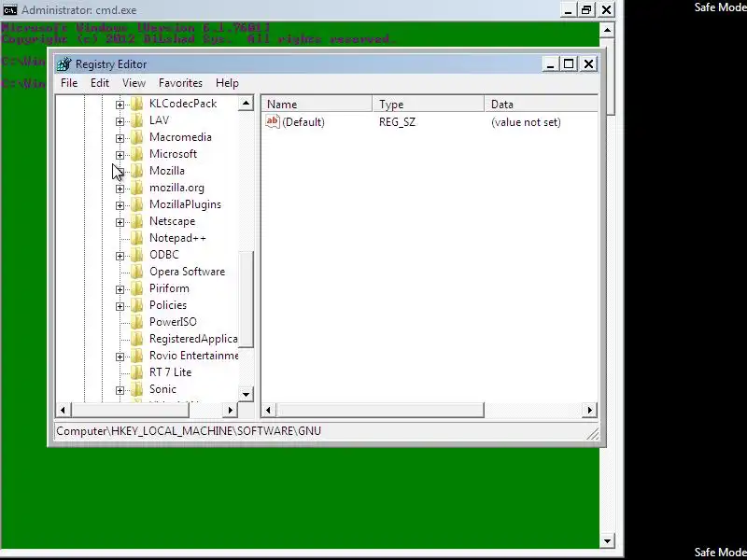747x560 pixels.
Task: Select the Opera Software key label
Action: (x=187, y=272)
